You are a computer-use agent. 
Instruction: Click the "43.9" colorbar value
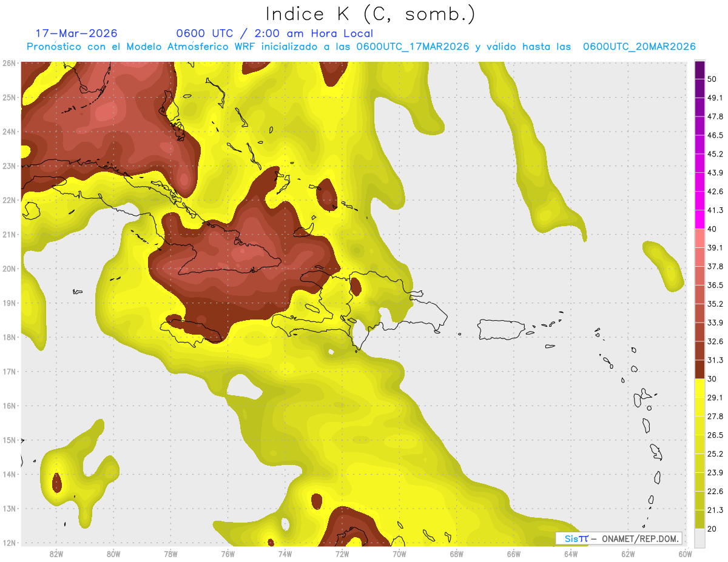click(715, 173)
